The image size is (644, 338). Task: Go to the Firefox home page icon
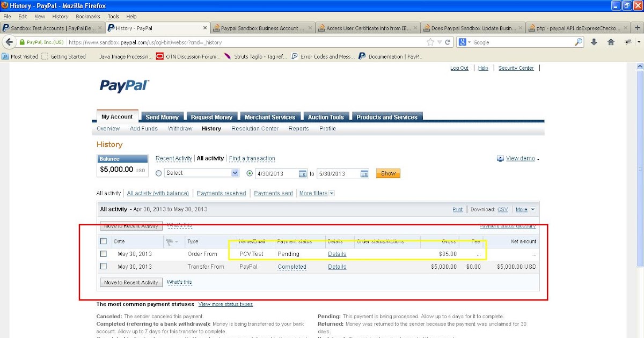pyautogui.click(x=611, y=42)
